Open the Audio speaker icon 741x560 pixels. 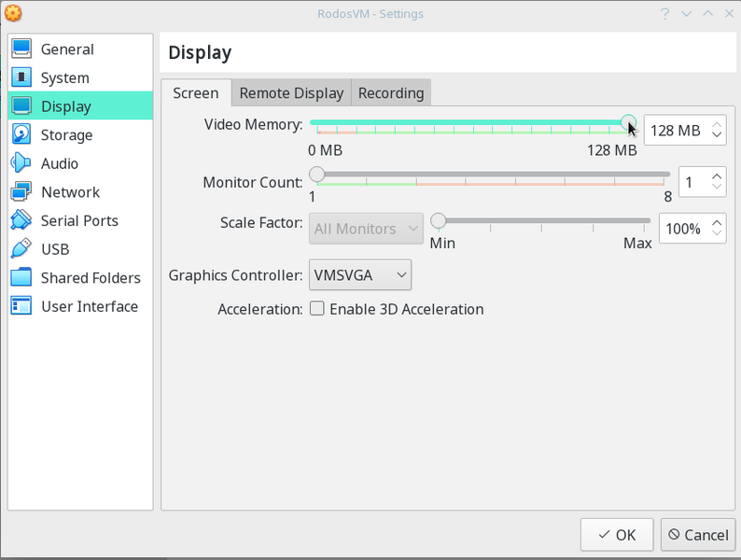point(21,163)
